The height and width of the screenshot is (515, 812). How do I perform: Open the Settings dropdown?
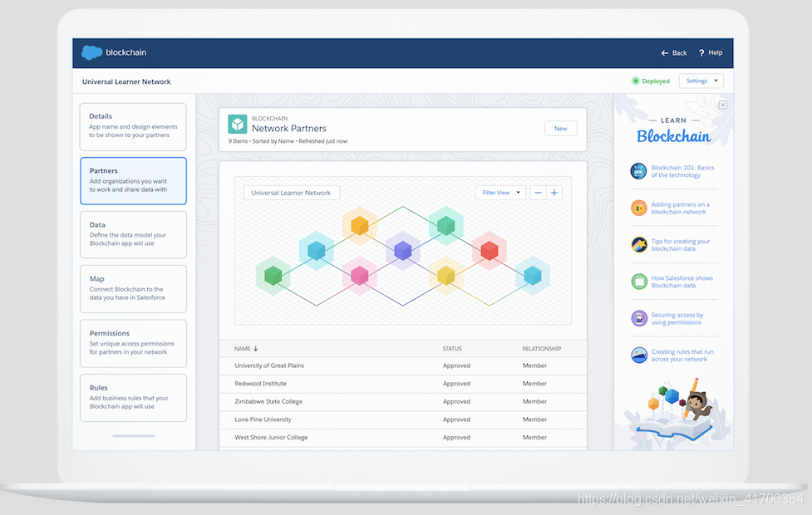click(x=701, y=81)
